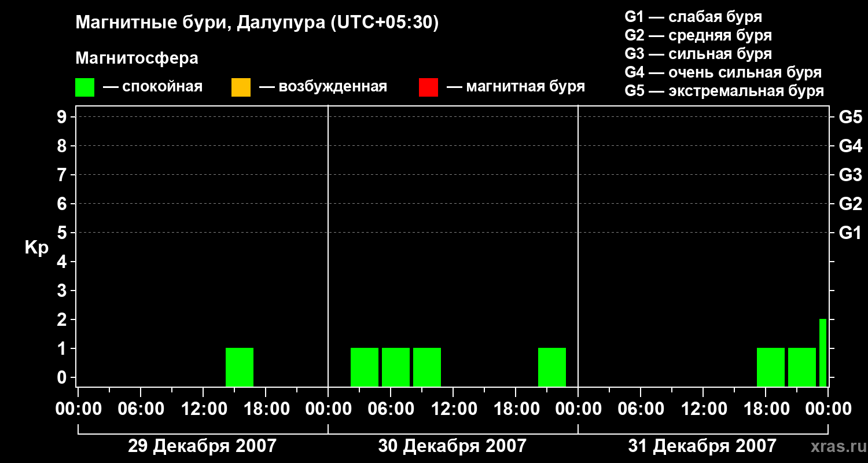Click the Kp value 0 on left axis
This screenshot has height=463, width=868.
pyautogui.click(x=62, y=377)
